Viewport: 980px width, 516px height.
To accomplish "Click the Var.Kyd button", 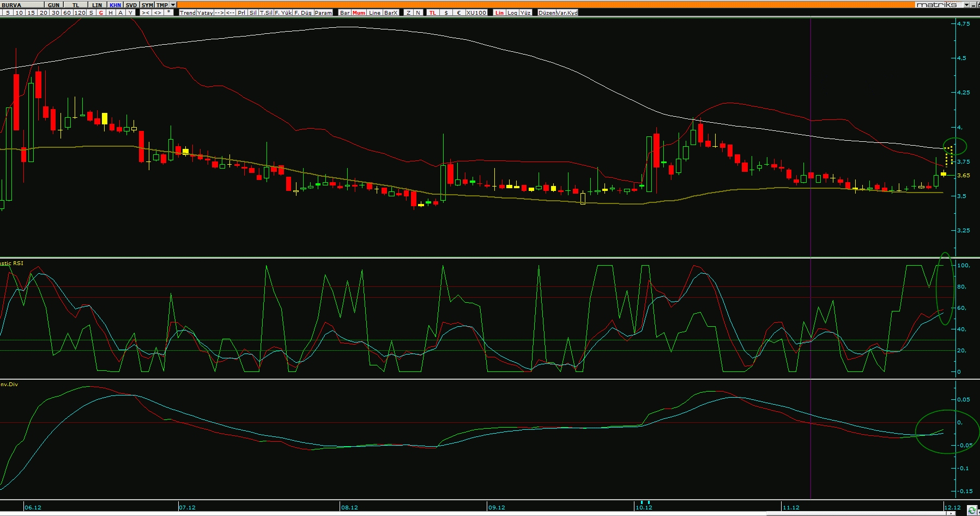I will tap(567, 13).
